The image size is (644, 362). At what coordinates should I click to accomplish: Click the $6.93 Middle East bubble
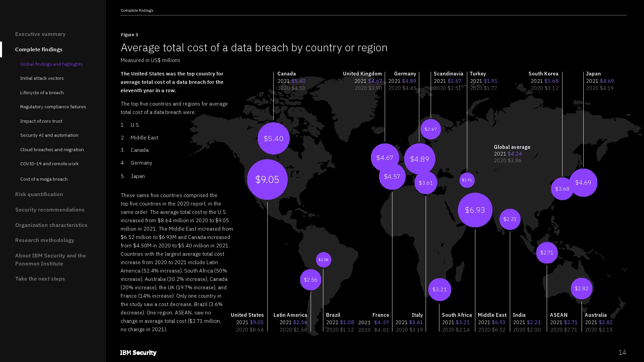(475, 210)
